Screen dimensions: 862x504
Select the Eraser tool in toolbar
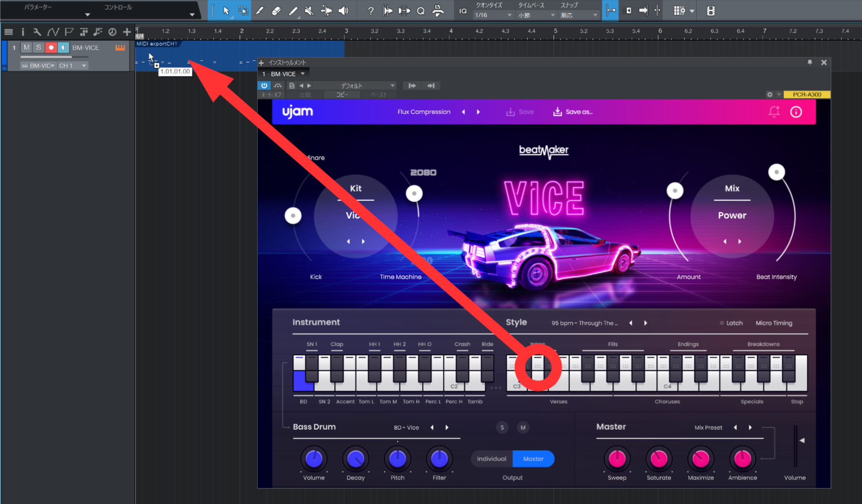coord(276,11)
